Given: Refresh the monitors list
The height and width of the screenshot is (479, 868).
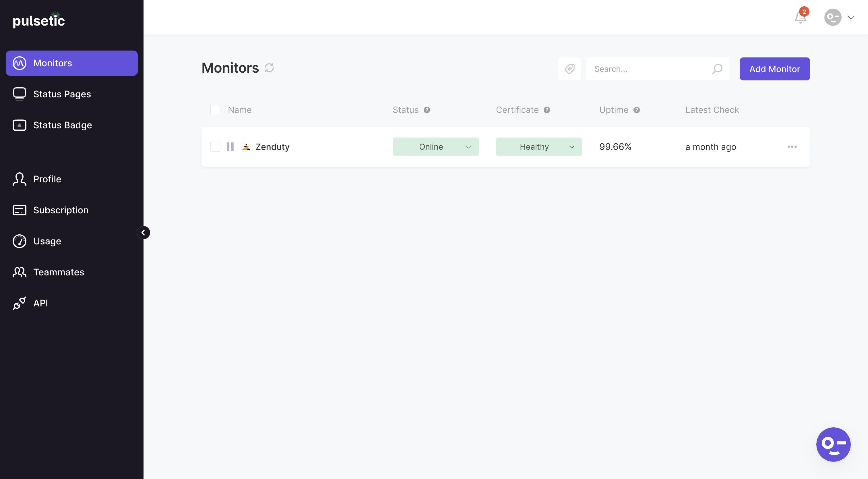Looking at the screenshot, I should 269,68.
